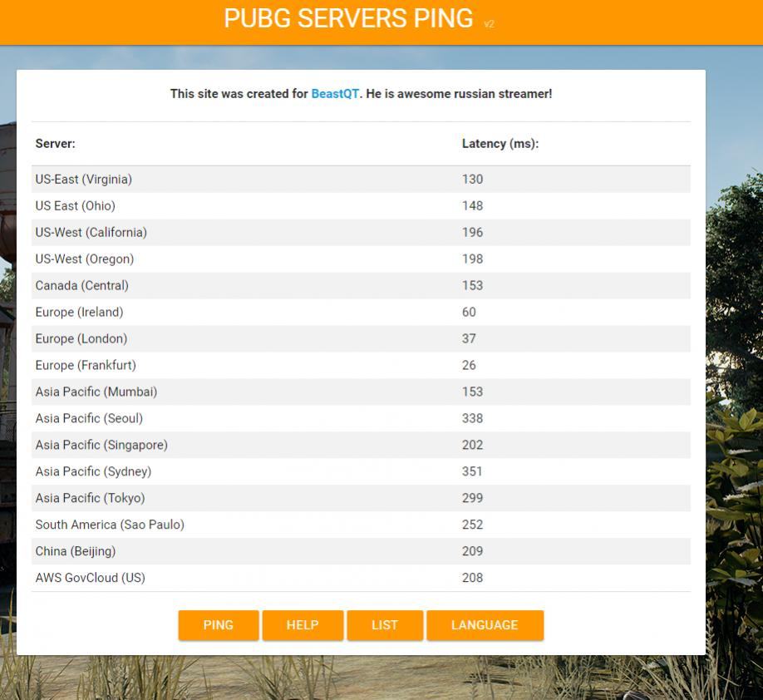Click Ireland latency value 60
Screen dimensions: 763x700
pyautogui.click(x=469, y=312)
